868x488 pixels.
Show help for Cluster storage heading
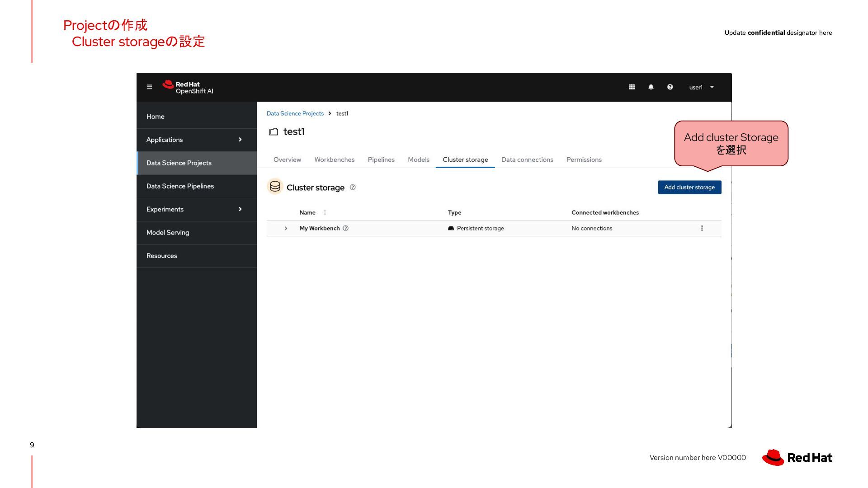coord(353,188)
